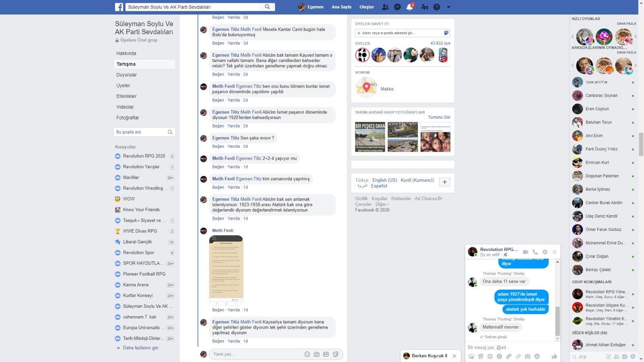Switch language to English (US)
This screenshot has height=362, width=644.
pyautogui.click(x=384, y=180)
